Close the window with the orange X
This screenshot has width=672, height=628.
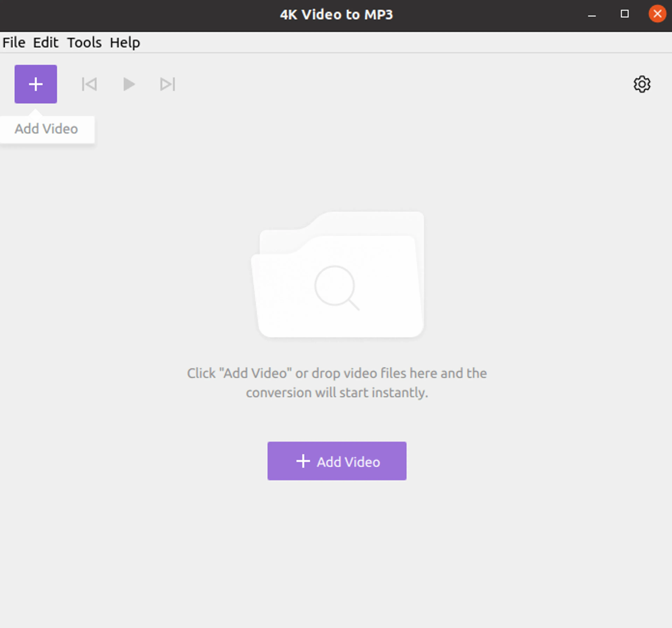pyautogui.click(x=657, y=14)
